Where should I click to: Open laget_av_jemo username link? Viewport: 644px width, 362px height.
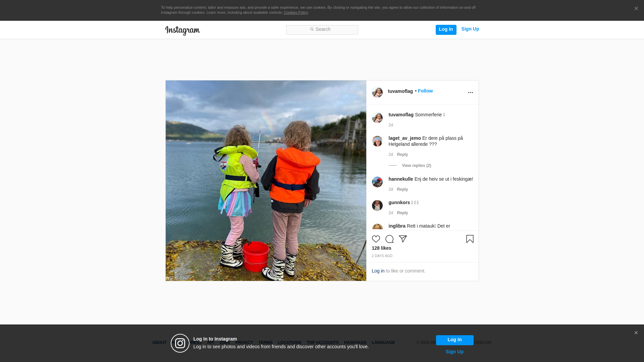[405, 138]
